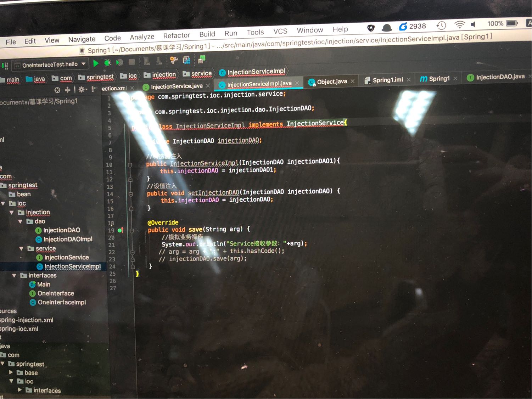The width and height of the screenshot is (532, 399).
Task: Fold save method via gutter marker line 19
Action: [x=131, y=231]
